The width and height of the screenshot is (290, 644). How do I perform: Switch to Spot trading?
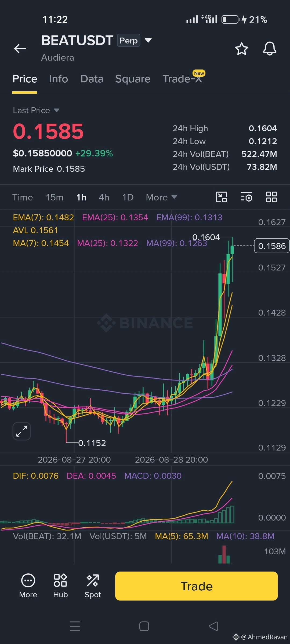pyautogui.click(x=93, y=586)
